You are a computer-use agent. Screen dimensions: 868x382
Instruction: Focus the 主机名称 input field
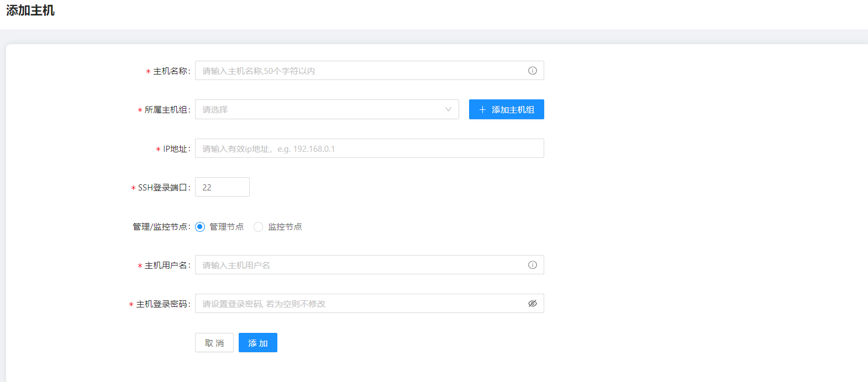(x=359, y=71)
